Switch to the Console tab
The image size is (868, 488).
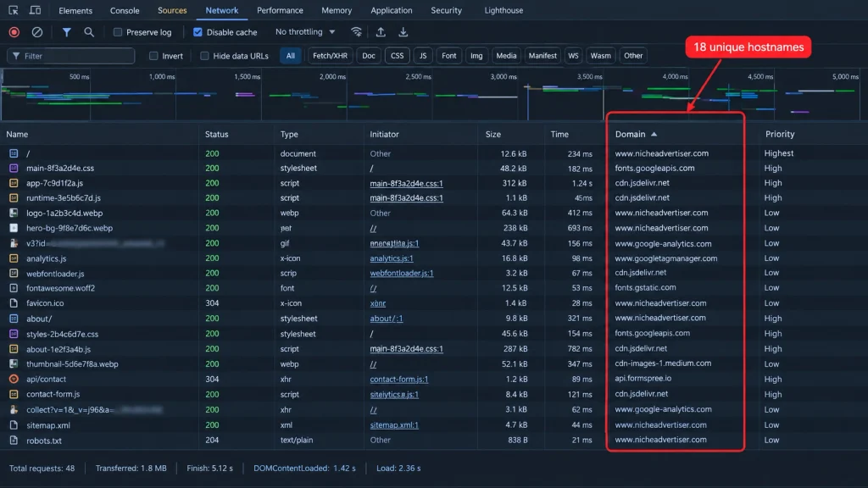[x=125, y=10]
